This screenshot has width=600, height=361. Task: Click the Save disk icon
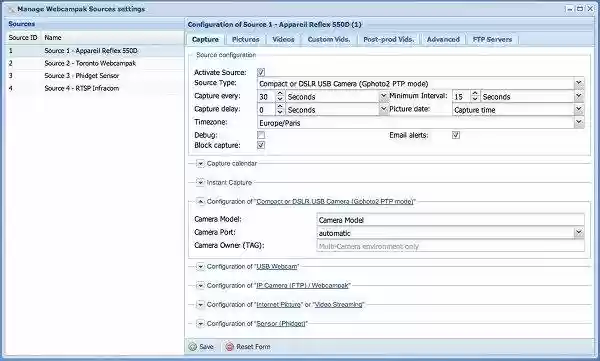[x=192, y=347]
